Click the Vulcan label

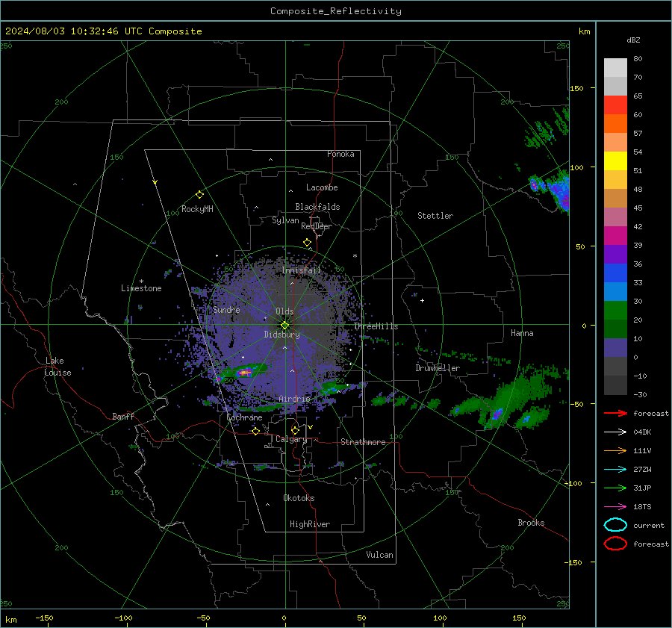point(380,555)
